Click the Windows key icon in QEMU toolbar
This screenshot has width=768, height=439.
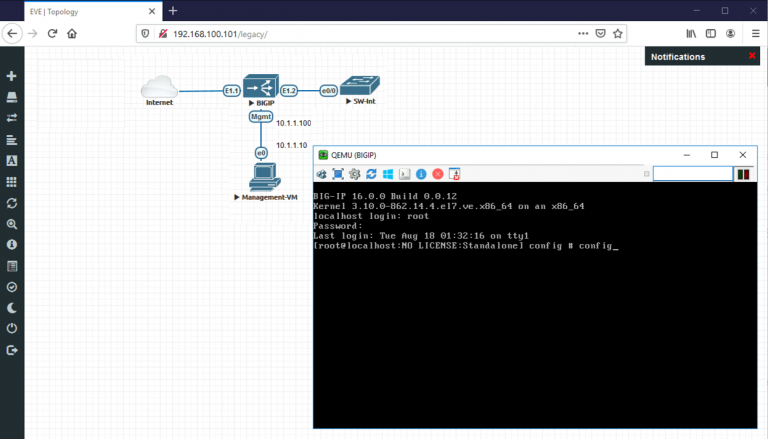pos(388,174)
